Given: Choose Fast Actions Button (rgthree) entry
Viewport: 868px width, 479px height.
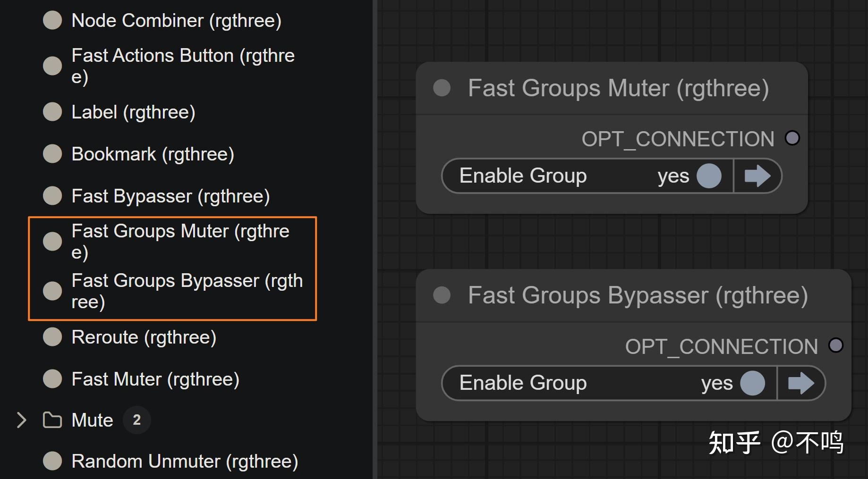Looking at the screenshot, I should coord(182,66).
